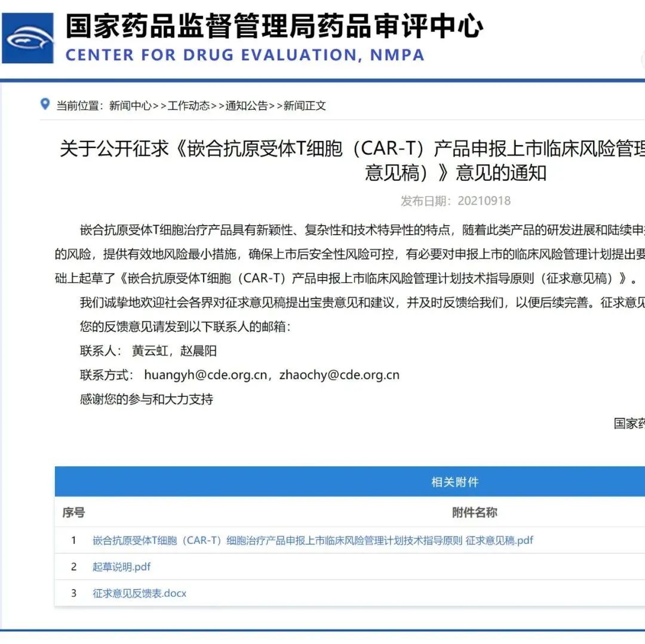The height and width of the screenshot is (644, 645).
Task: Click the 国家药品监督管理局药品审评中心 site title
Action: coord(274,26)
